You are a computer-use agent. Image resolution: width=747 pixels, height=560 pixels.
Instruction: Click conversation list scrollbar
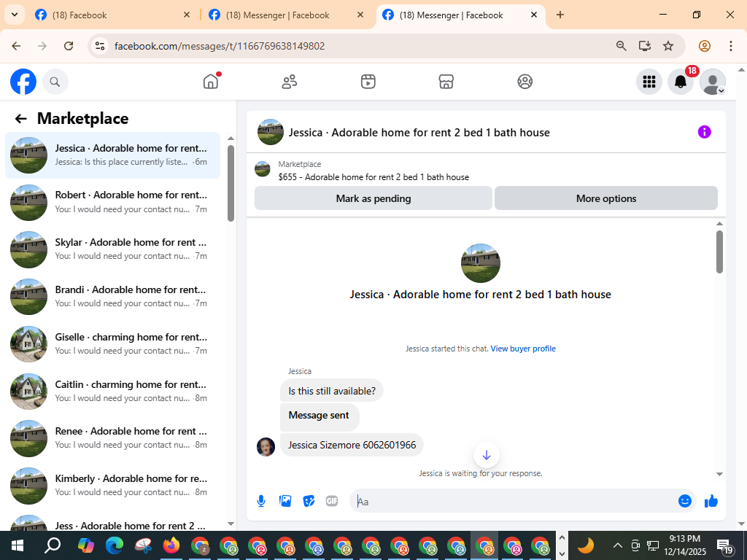click(x=231, y=183)
